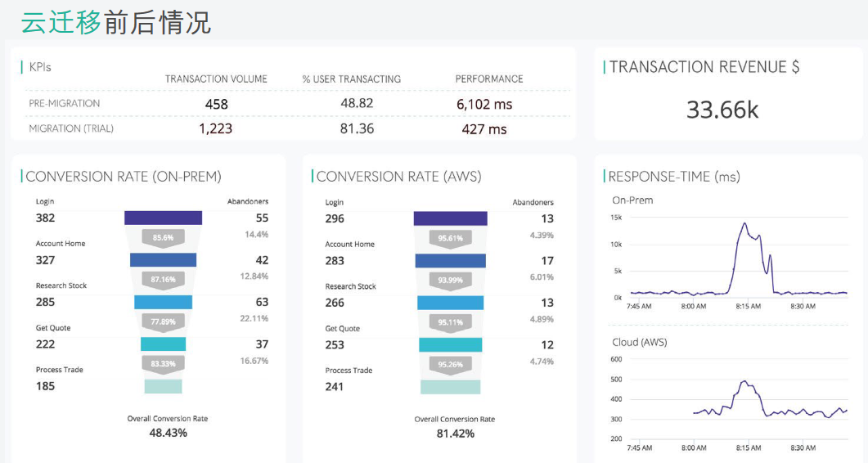The height and width of the screenshot is (463, 868).
Task: Click the peak of the On-Prem response chart
Action: click(x=744, y=223)
